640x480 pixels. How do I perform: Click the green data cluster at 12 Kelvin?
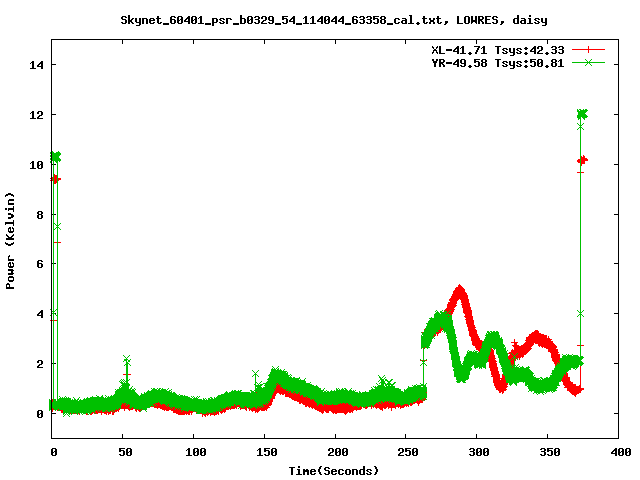(x=582, y=114)
